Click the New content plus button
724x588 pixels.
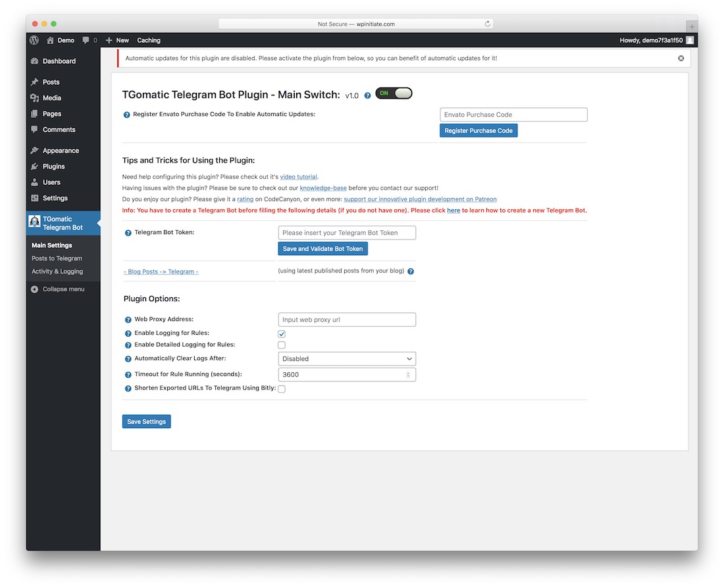click(x=117, y=40)
